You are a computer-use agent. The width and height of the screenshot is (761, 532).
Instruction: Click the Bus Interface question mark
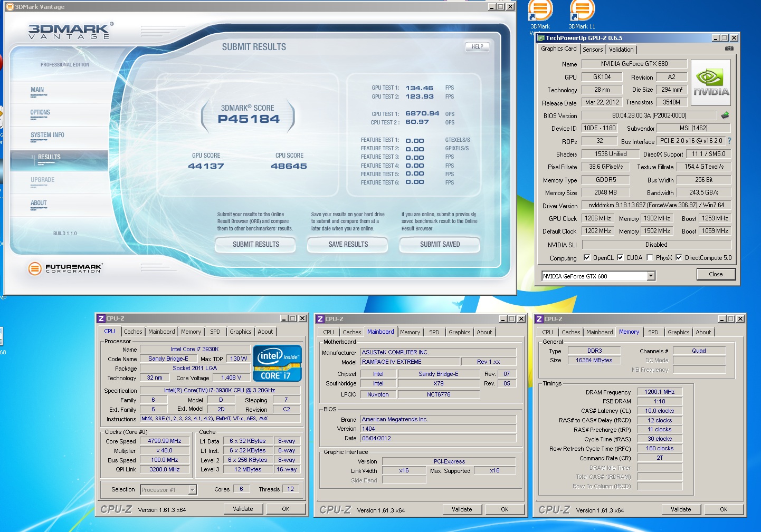click(x=730, y=141)
